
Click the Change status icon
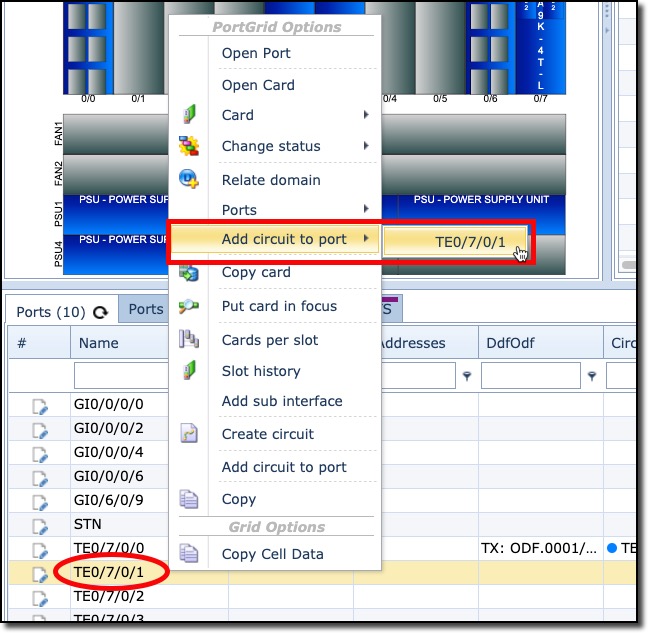(x=189, y=146)
